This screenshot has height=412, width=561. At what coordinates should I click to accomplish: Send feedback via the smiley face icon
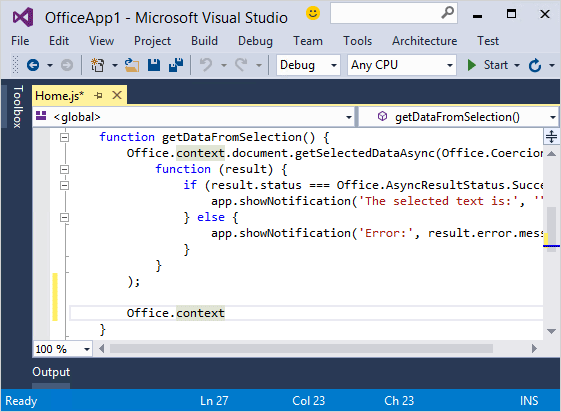pyautogui.click(x=313, y=13)
